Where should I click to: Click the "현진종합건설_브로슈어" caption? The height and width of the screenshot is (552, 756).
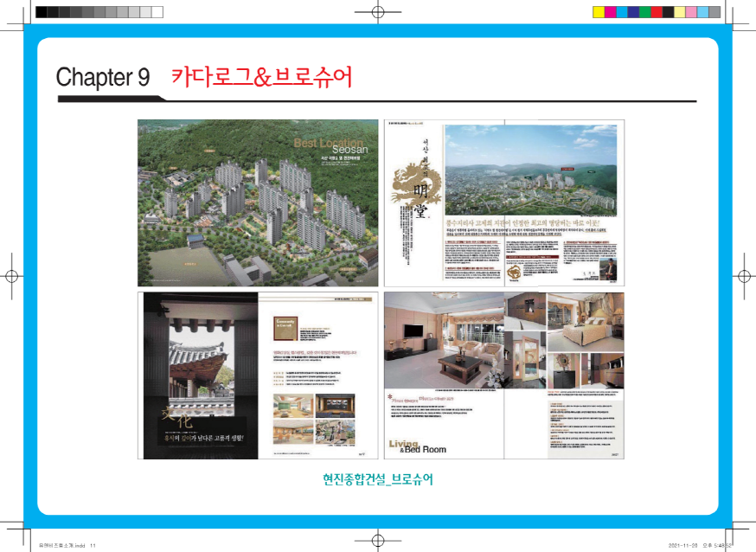(x=377, y=478)
